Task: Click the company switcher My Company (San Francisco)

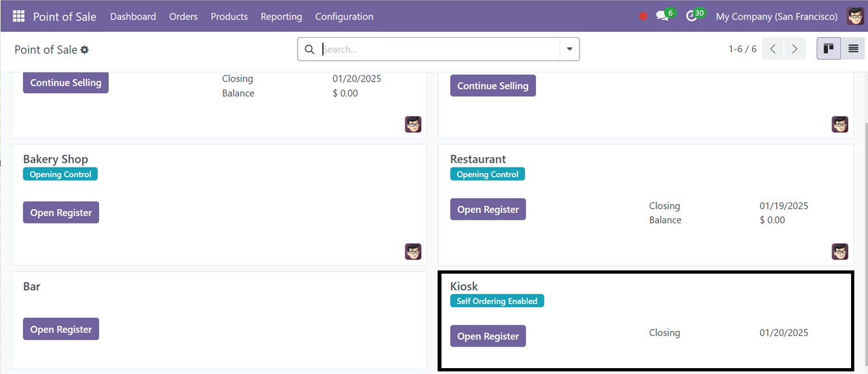Action: pos(777,16)
